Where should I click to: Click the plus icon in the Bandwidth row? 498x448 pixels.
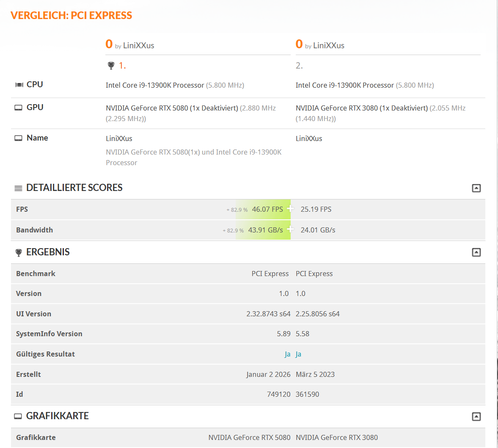click(290, 229)
